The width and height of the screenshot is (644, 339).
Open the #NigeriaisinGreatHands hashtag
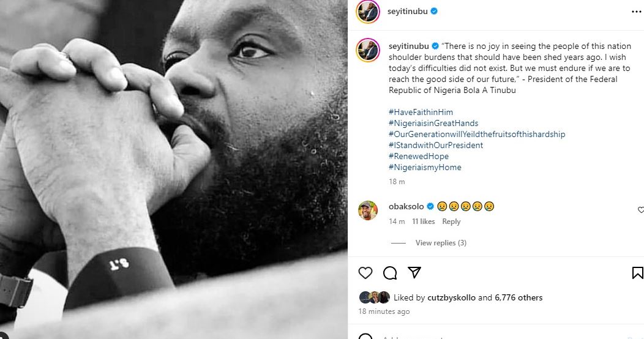point(433,123)
